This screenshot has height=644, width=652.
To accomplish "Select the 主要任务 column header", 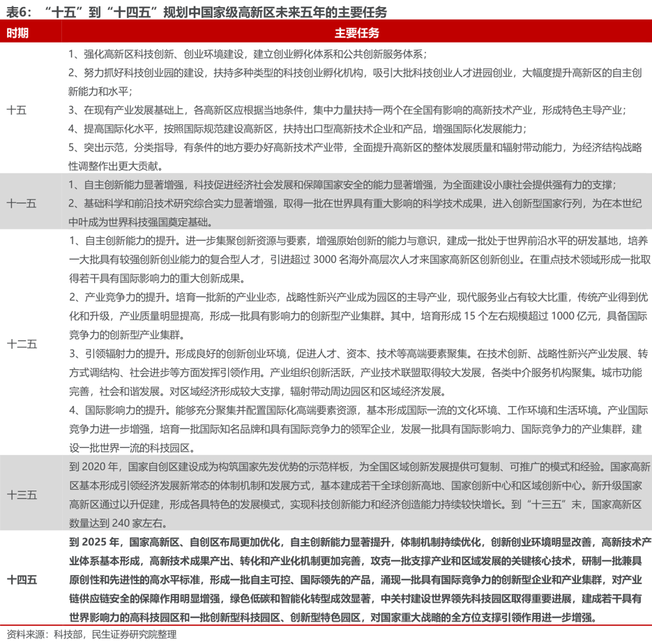I will click(x=357, y=33).
